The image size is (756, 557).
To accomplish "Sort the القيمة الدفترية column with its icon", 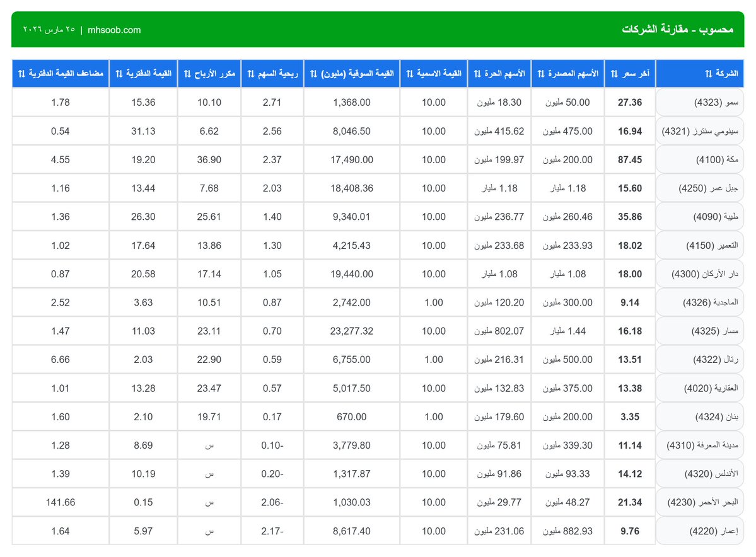I will 119,74.
